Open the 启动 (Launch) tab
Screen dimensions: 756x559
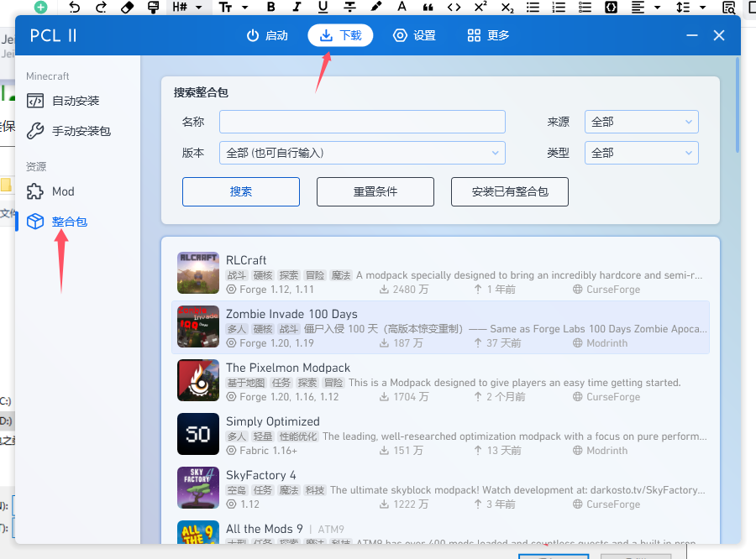[267, 35]
